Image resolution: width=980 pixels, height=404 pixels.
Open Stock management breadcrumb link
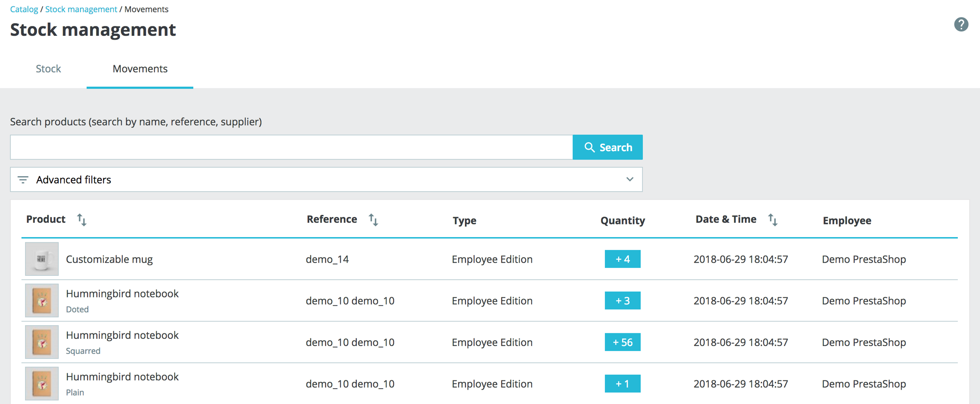click(x=81, y=9)
